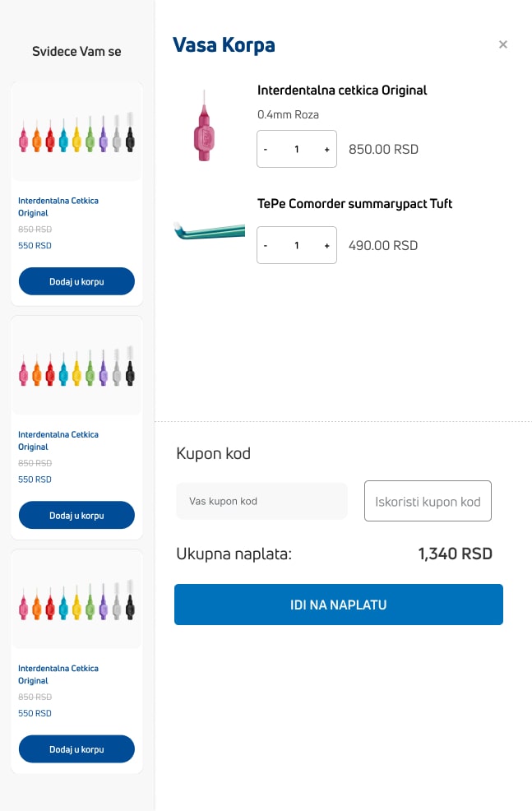The image size is (532, 811).
Task: Open first Interdentalna Cetkica Original product link
Action: tap(58, 206)
